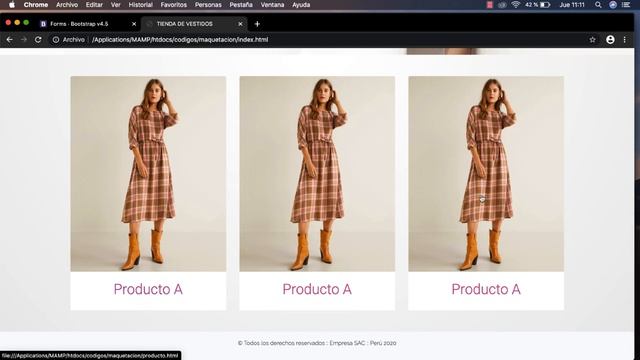Close the Forms Bootstrap v4.5 tab
The image size is (640, 360).
(x=134, y=24)
